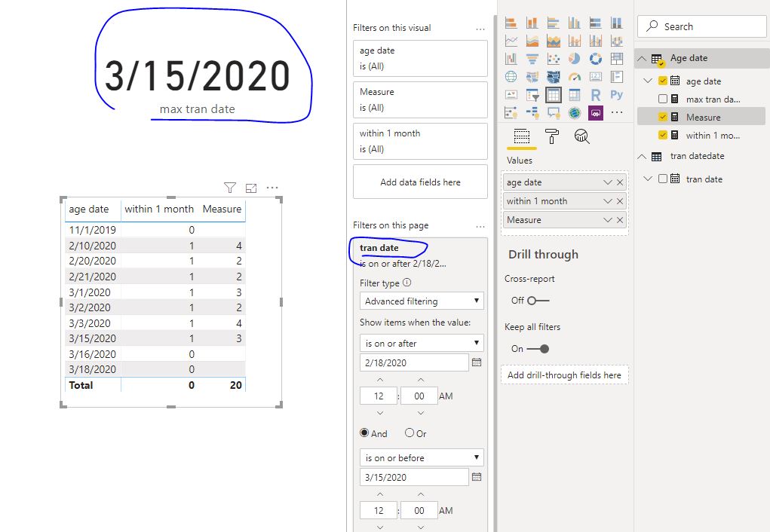Viewport: 770px width, 532px height.
Task: Select the pie chart visualization
Action: (x=575, y=59)
